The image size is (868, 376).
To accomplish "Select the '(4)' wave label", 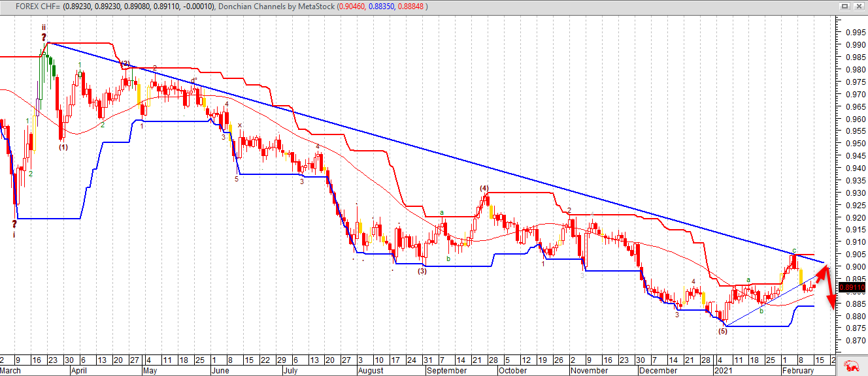I will (484, 188).
